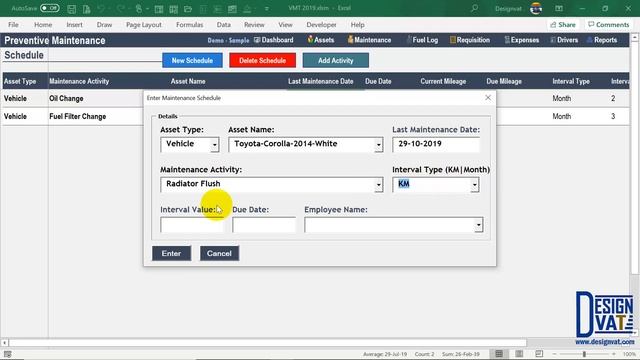Click the Add Activity button

336,60
